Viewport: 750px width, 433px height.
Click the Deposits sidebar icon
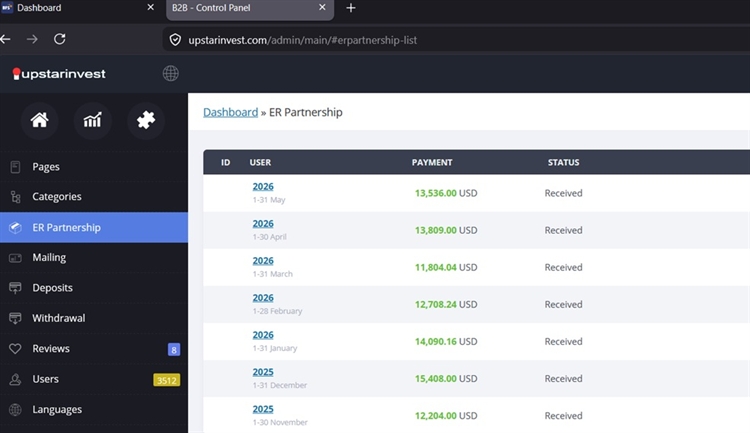15,288
